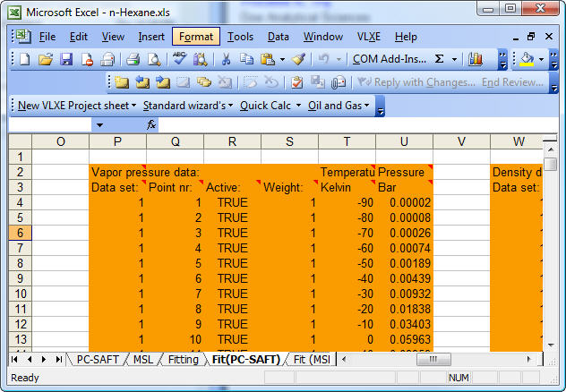Copy the selection to clipboard

(246, 59)
